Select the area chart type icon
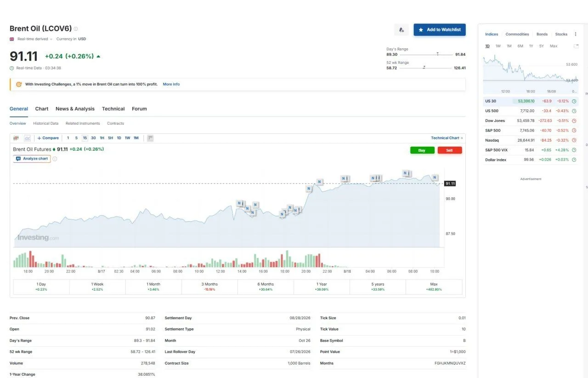 pos(28,138)
